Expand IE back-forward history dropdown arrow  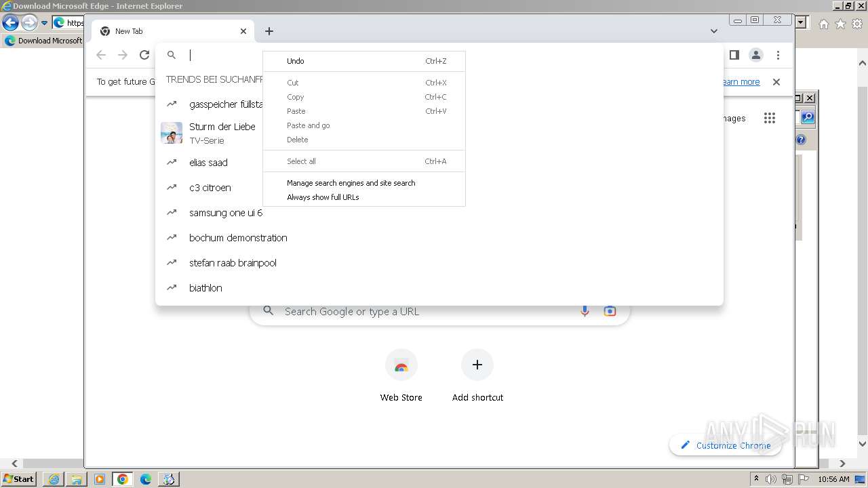coord(44,23)
